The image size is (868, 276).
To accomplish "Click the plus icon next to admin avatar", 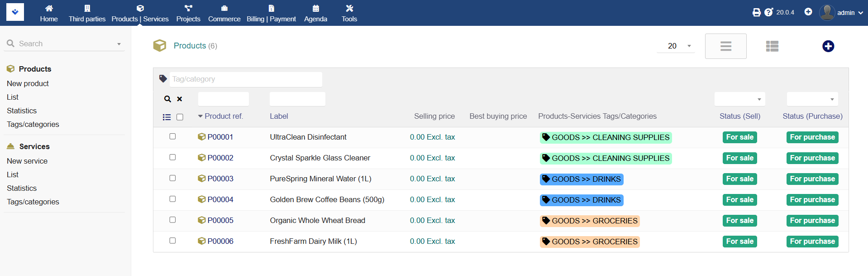I will 808,12.
